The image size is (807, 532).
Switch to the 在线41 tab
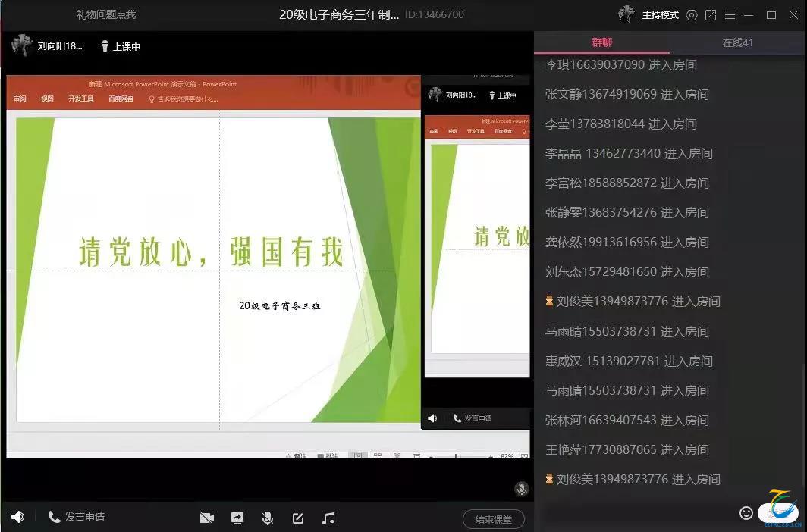(737, 42)
